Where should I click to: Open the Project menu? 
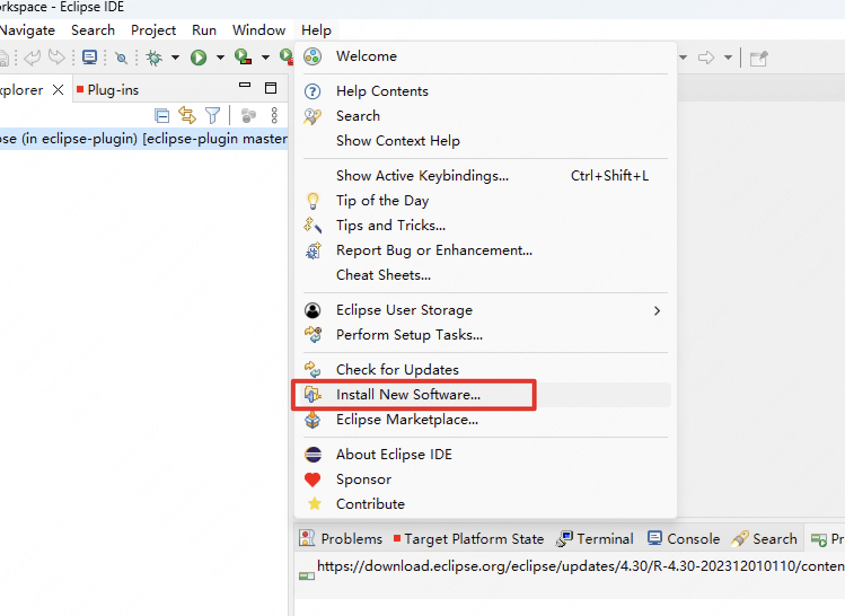(x=153, y=30)
